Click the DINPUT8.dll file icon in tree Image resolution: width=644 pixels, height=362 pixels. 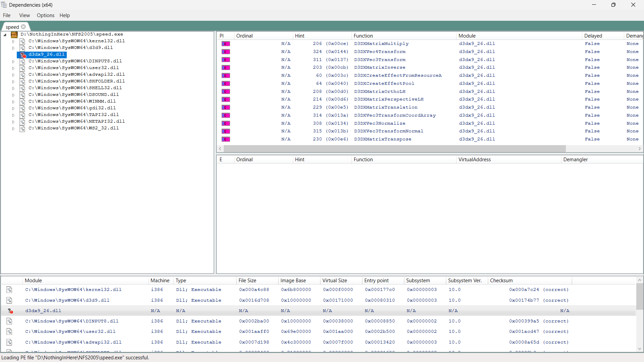[x=22, y=61]
